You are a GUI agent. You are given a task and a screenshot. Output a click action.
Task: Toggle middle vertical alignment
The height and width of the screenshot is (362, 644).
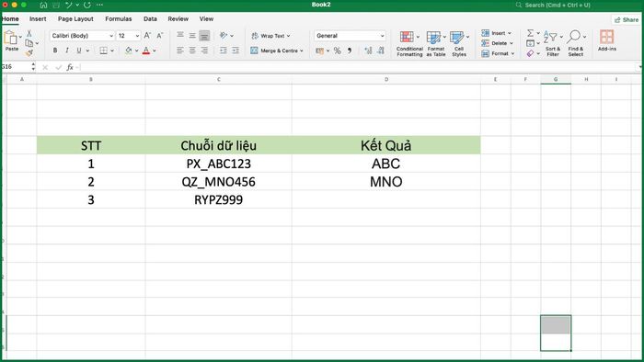(x=192, y=35)
